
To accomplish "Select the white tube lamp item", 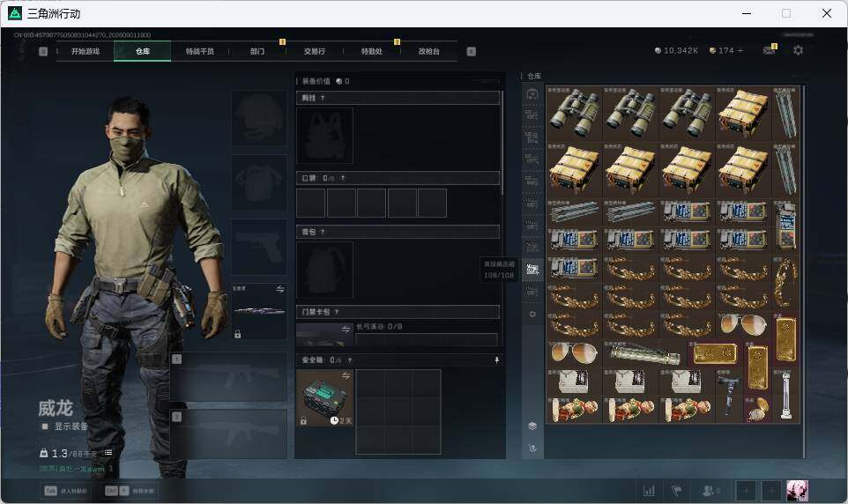I will pyautogui.click(x=785, y=396).
